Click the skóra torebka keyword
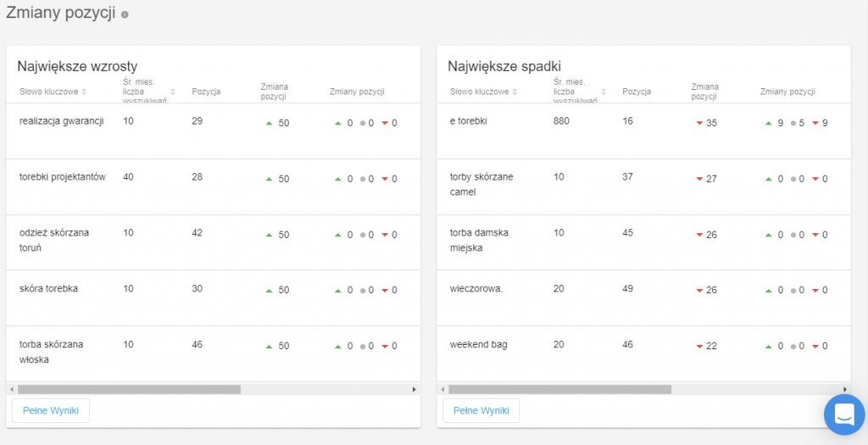Screen dimensions: 868x445 point(48,288)
